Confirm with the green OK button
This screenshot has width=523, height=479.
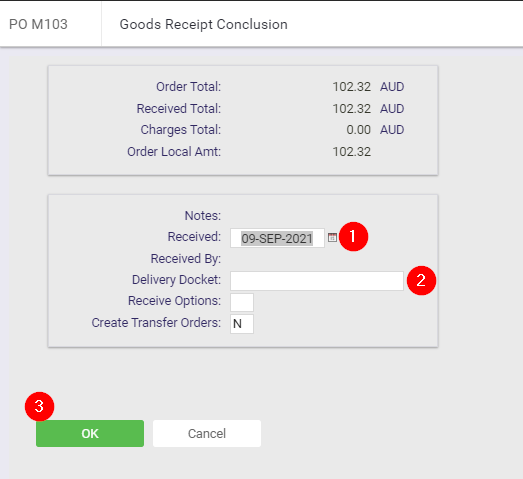(90, 433)
